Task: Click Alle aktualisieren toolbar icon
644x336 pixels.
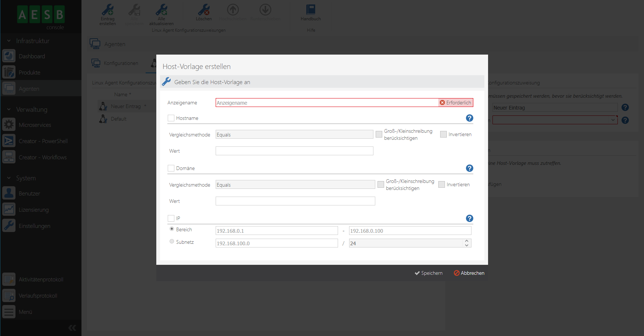Action: click(161, 10)
